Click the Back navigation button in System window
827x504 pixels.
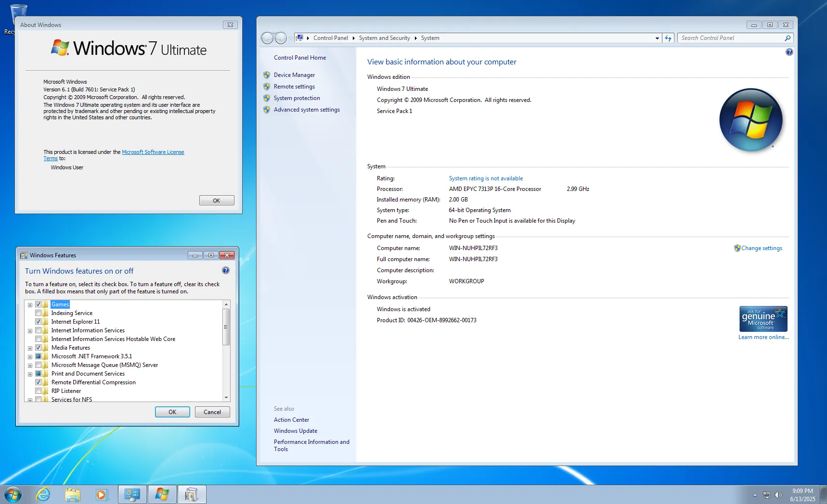pos(267,38)
